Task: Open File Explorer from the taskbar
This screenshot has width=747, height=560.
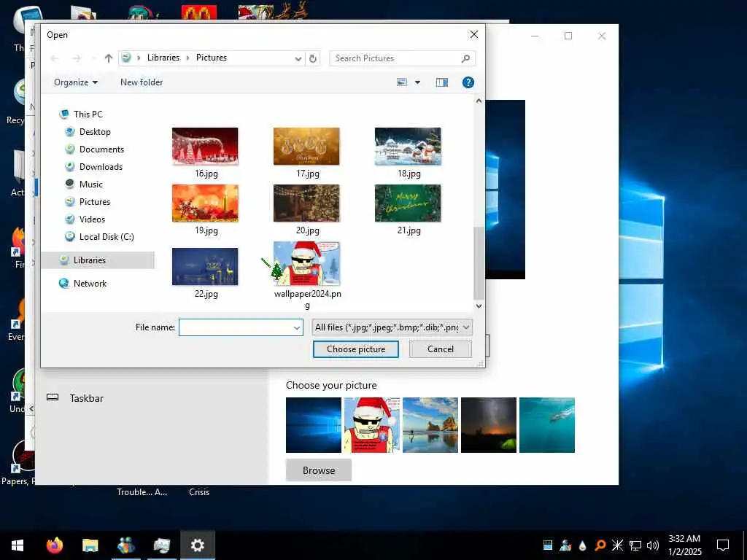Action: coord(90,545)
